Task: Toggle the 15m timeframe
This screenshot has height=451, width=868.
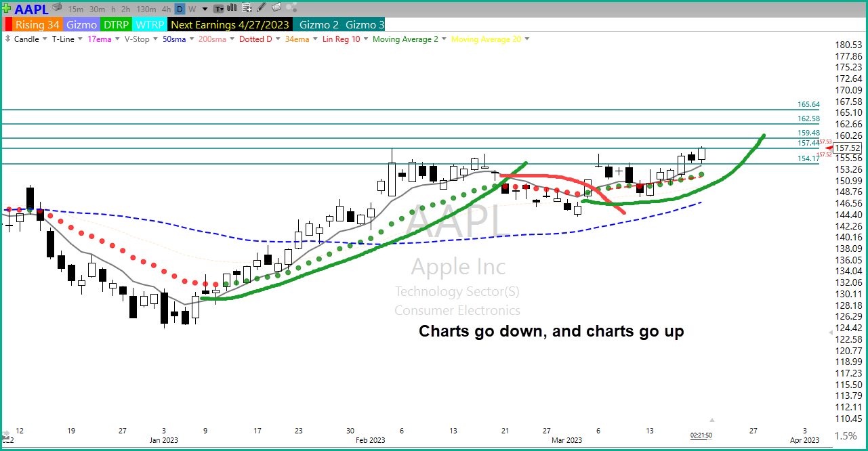Action: click(76, 9)
